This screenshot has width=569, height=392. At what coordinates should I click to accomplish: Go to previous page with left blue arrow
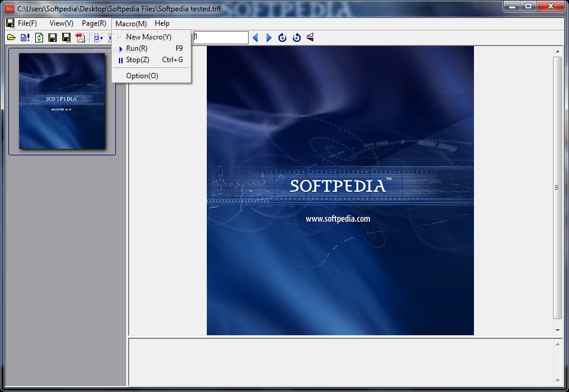[255, 38]
